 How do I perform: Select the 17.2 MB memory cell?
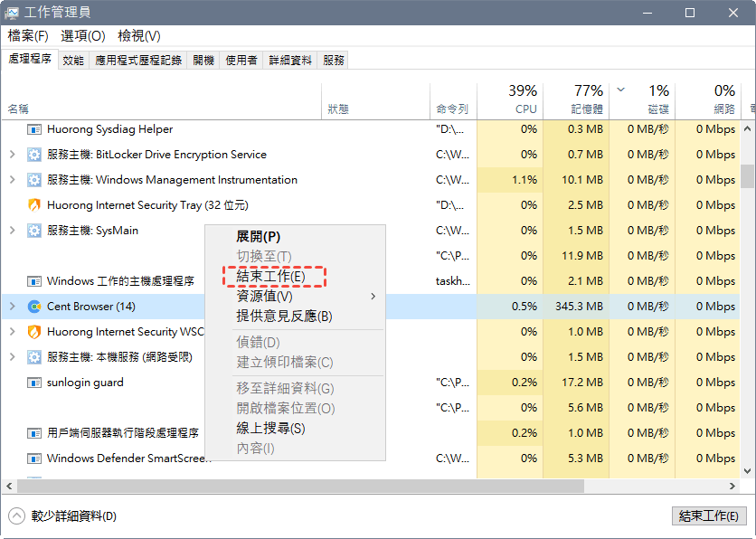pyautogui.click(x=576, y=383)
